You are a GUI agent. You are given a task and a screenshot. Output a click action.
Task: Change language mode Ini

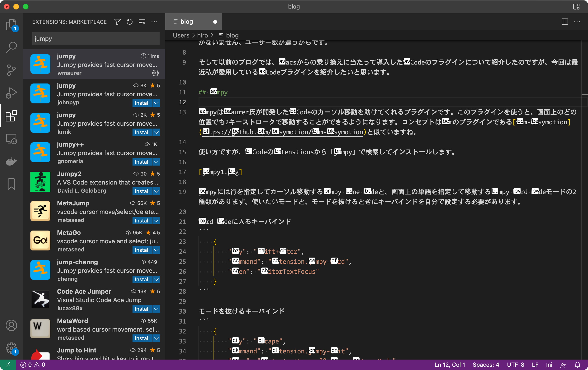[x=549, y=365]
